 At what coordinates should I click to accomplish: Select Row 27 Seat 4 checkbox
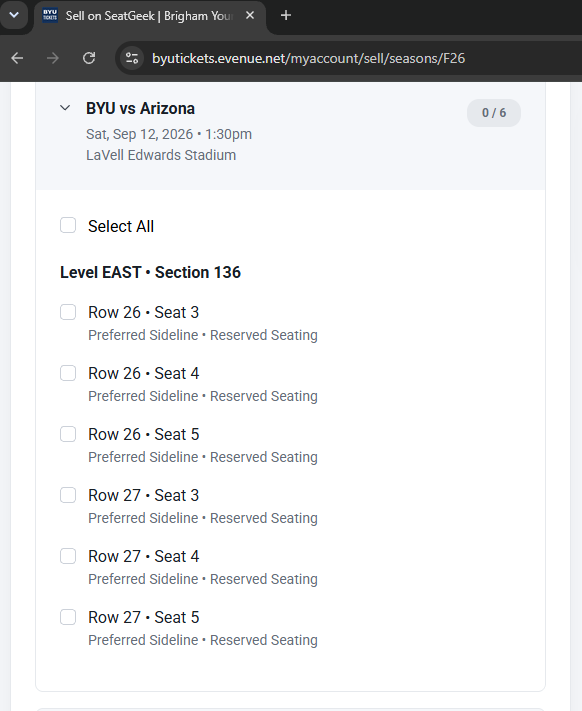[68, 556]
